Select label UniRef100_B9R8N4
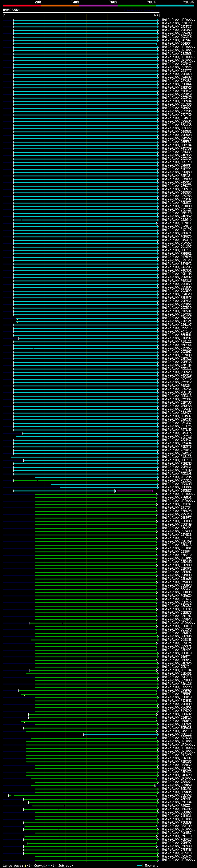 click(176, 165)
